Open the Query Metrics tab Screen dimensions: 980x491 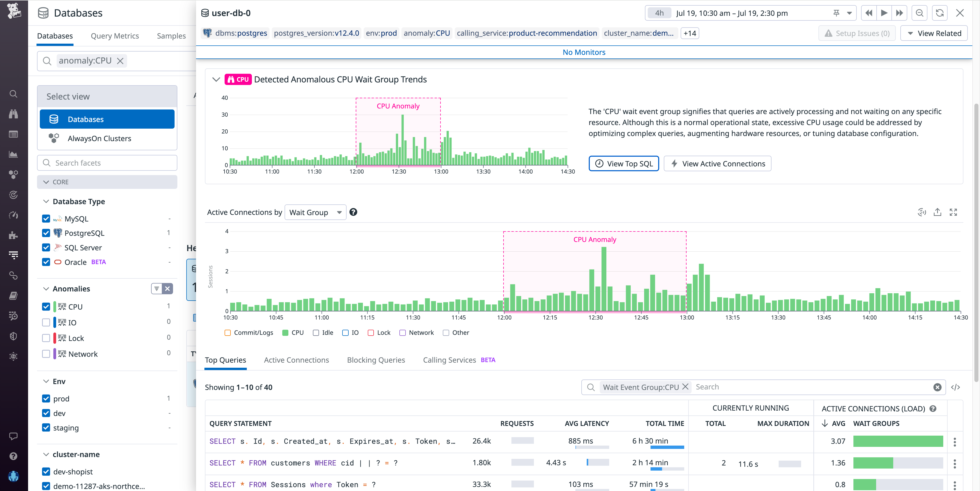point(115,35)
